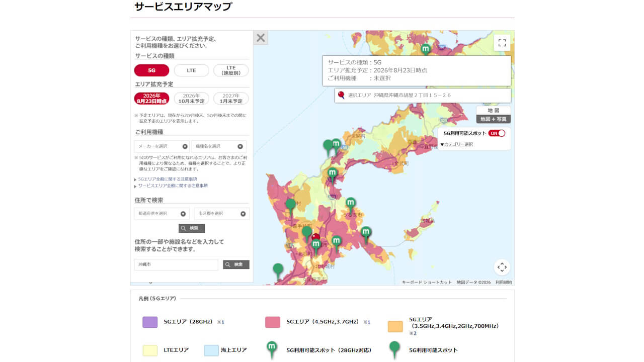This screenshot has width=644, height=362.
Task: Click the 選択エリア address box on the map
Action: tap(423, 96)
